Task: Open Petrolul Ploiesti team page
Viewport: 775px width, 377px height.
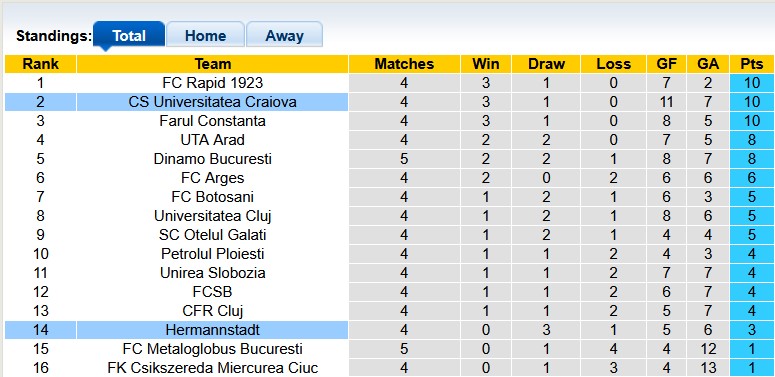Action: [x=213, y=254]
